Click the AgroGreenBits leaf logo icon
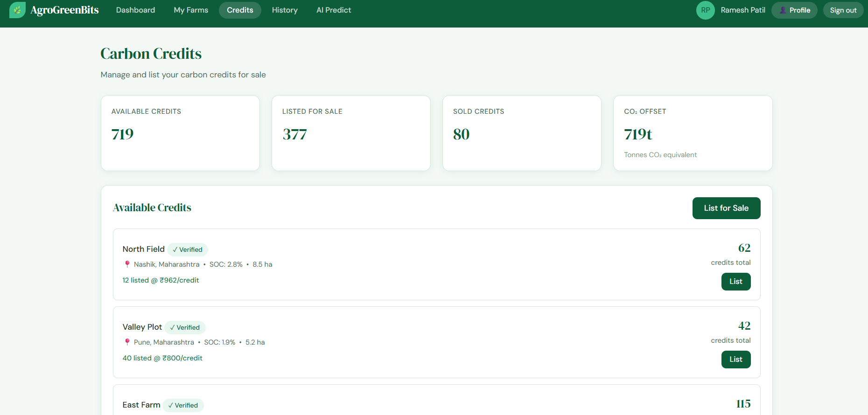 click(17, 10)
